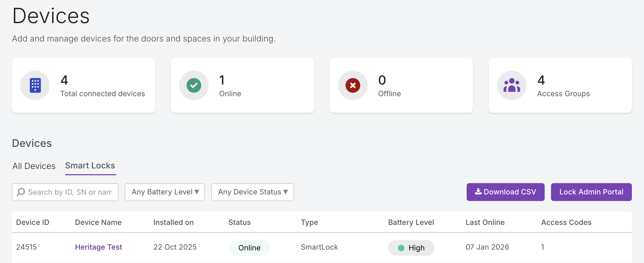Image resolution: width=644 pixels, height=263 pixels.
Task: Open the Heritage Test device link
Action: tap(99, 247)
